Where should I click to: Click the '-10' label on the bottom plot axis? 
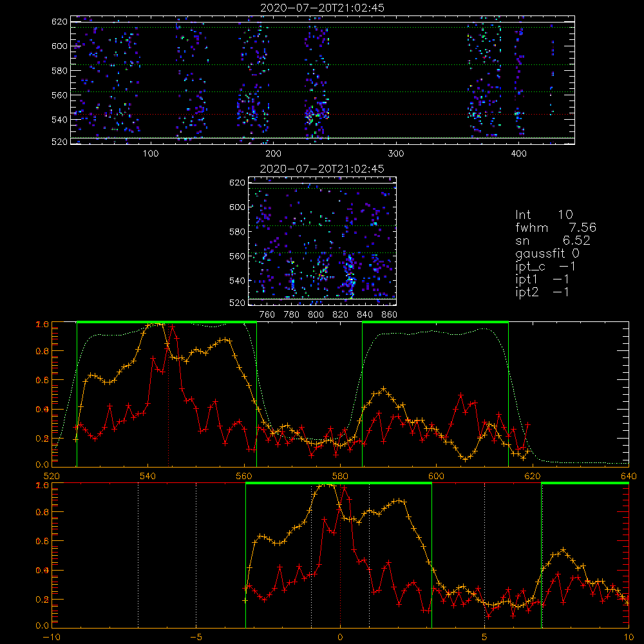(x=52, y=638)
